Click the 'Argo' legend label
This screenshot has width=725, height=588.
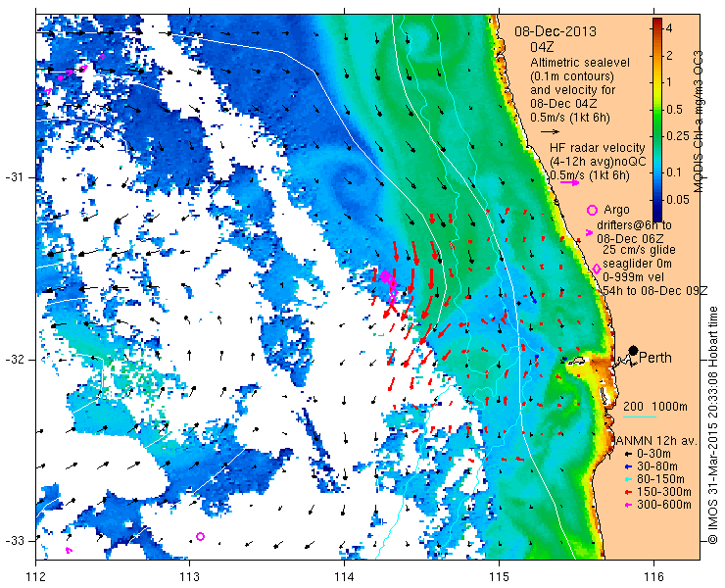(x=616, y=210)
